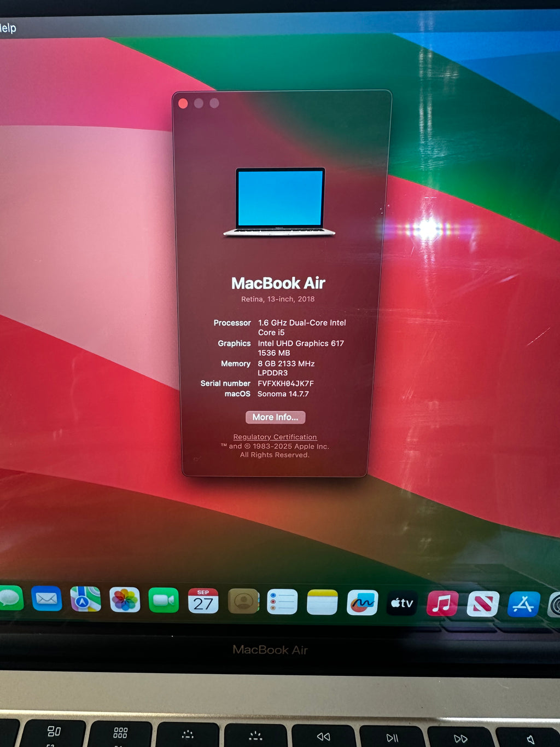
Task: Open the App Store
Action: [523, 605]
